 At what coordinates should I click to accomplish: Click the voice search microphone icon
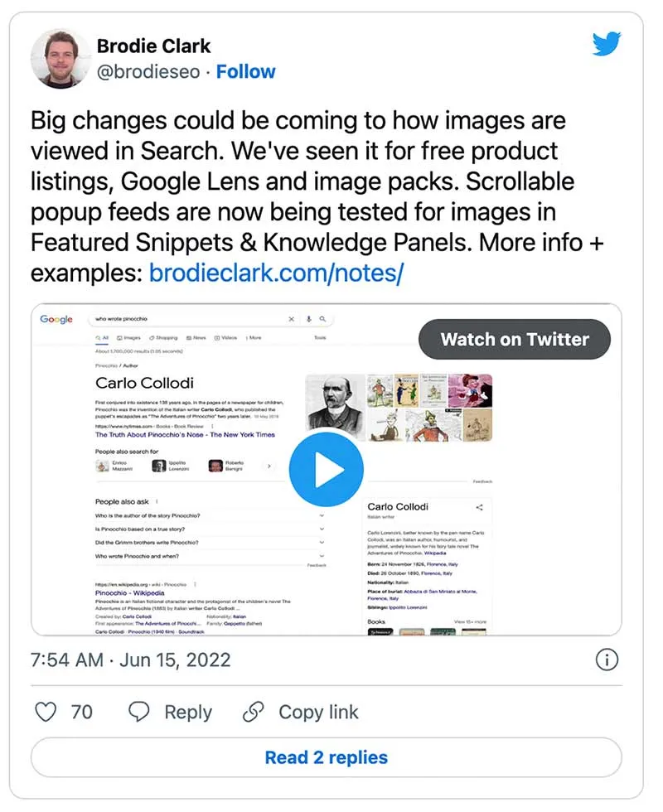[309, 318]
